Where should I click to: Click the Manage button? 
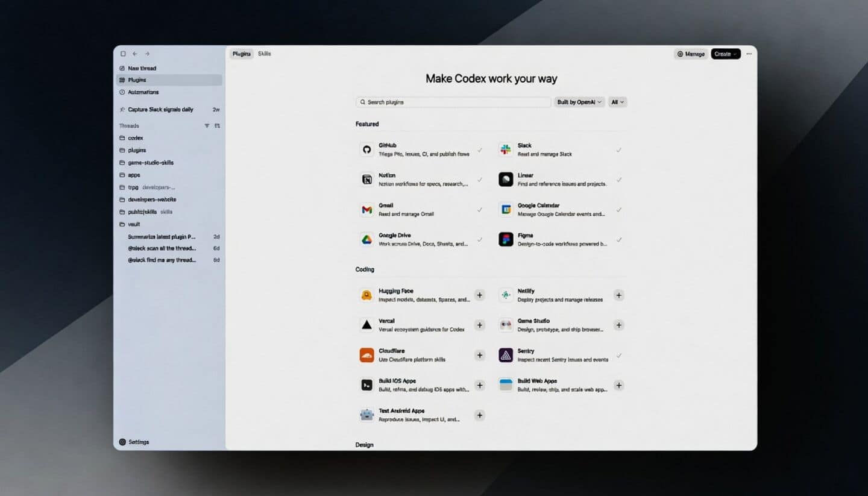(691, 54)
